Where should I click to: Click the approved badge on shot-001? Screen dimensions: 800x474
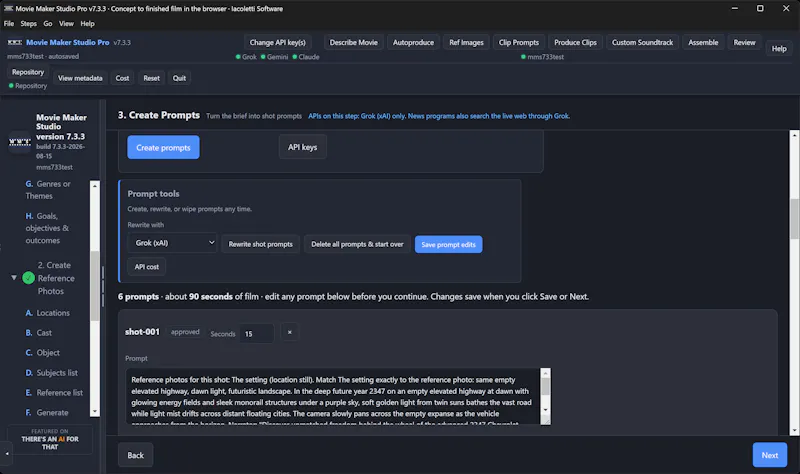click(x=185, y=332)
